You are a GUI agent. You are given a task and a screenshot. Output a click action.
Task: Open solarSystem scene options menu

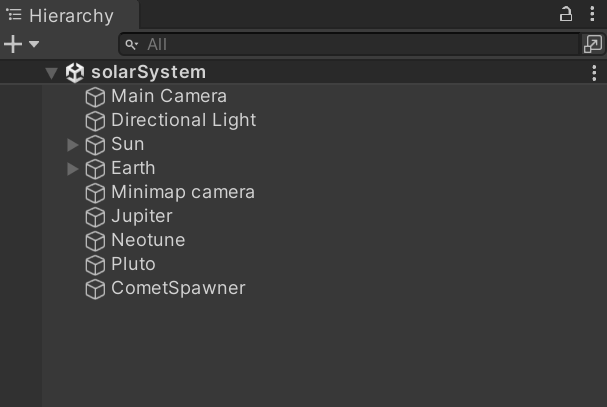[595, 73]
